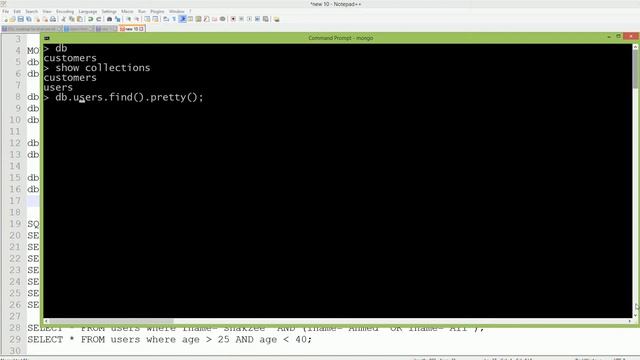The image size is (640, 360).
Task: Click the Zoom In toolbar icon
Action: click(129, 19)
